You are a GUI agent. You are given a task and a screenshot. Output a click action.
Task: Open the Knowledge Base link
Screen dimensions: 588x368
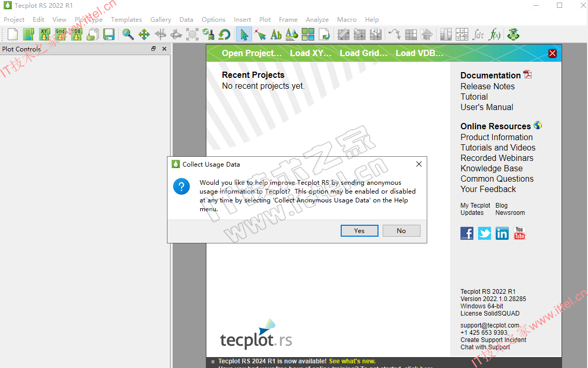pos(492,169)
